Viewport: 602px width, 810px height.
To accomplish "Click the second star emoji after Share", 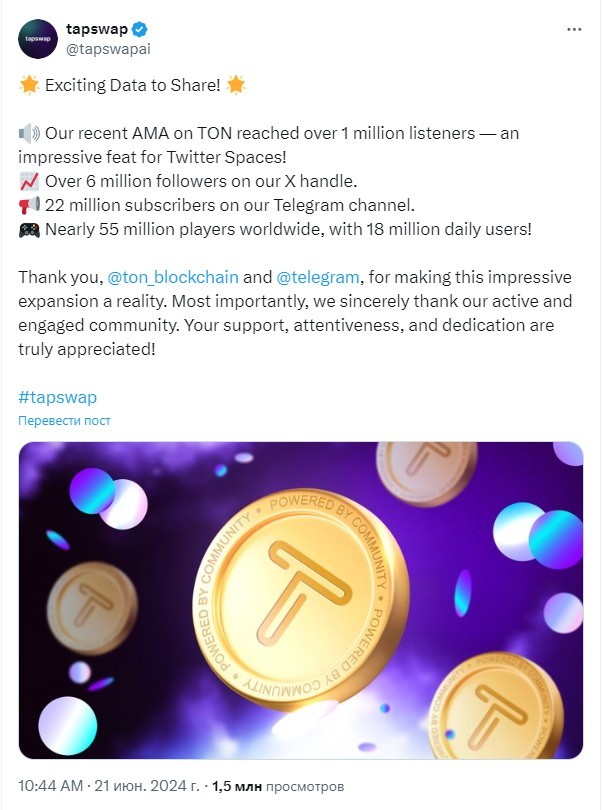I will coord(236,85).
